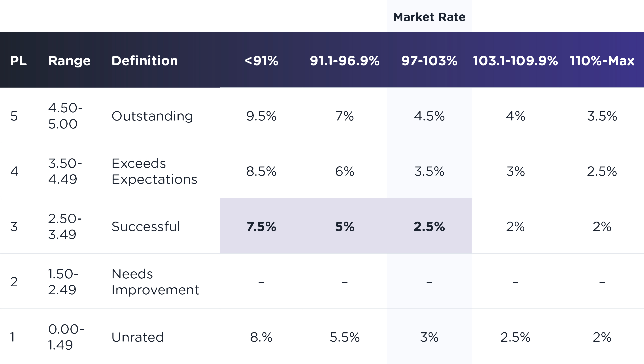The width and height of the screenshot is (644, 364).
Task: Select the Unrated definition cell
Action: 138,337
